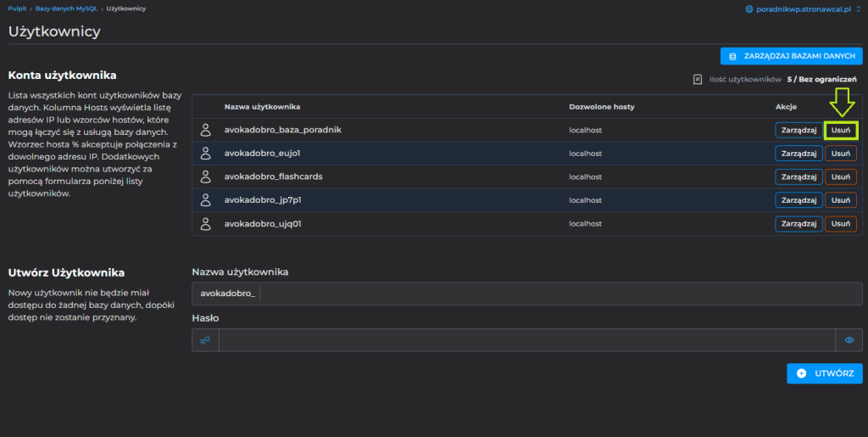This screenshot has width=868, height=437.
Task: Manage the avokadobro_eujo1 user
Action: click(798, 154)
